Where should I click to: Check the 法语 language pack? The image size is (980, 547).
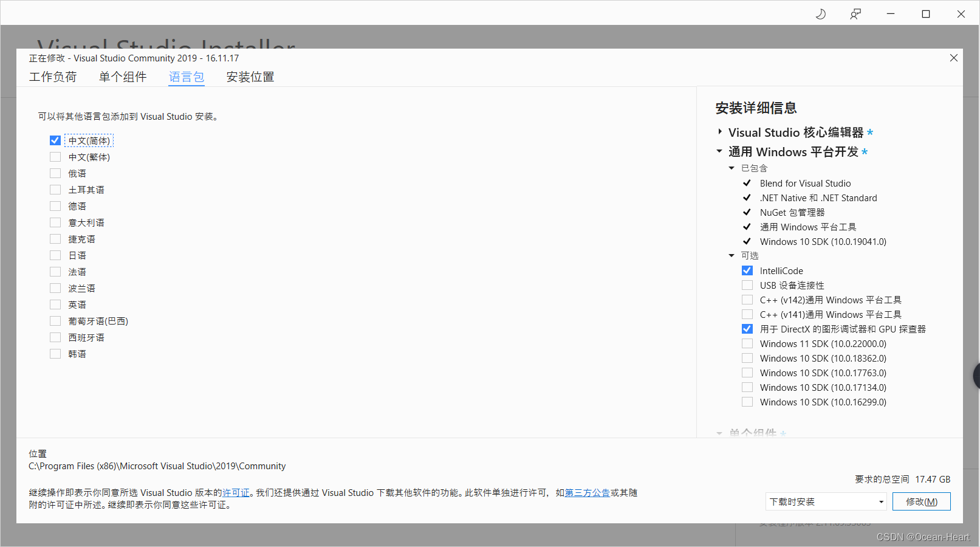tap(55, 272)
